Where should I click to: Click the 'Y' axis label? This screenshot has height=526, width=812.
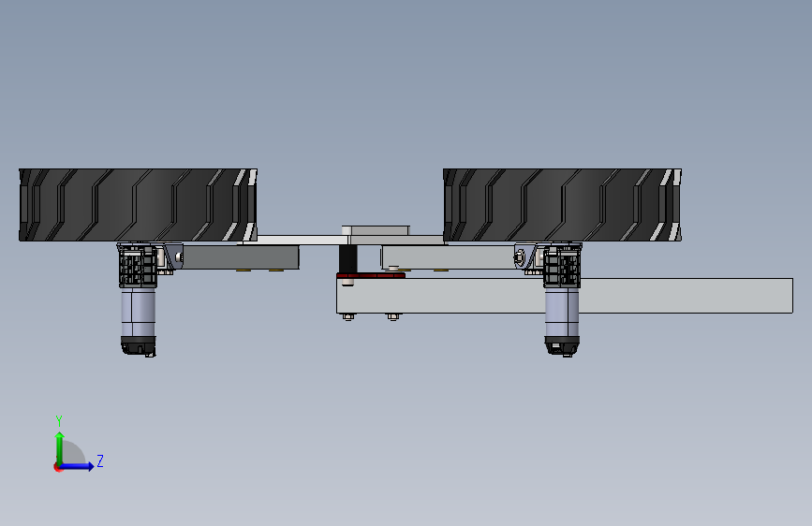tap(59, 420)
